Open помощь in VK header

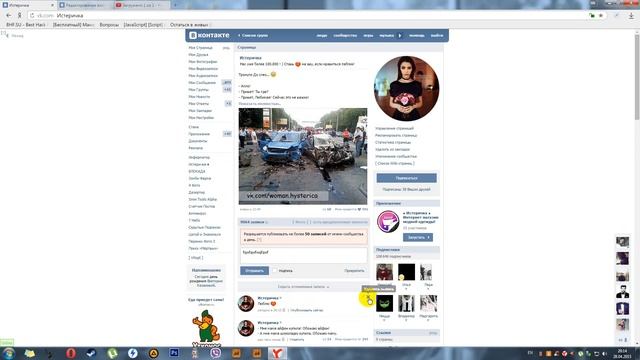417,36
